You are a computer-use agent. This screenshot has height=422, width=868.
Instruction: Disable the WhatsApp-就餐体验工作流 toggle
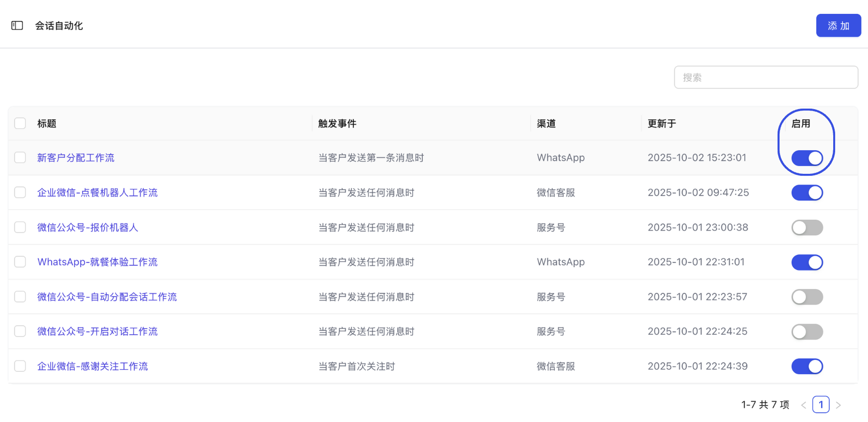tap(807, 262)
